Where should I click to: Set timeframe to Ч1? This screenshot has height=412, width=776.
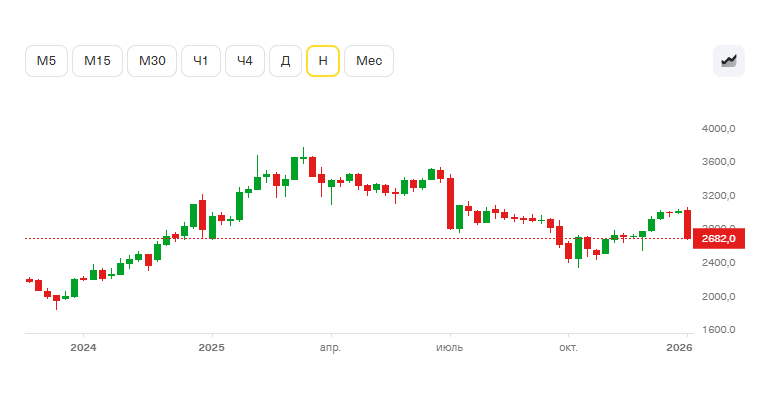[201, 61]
